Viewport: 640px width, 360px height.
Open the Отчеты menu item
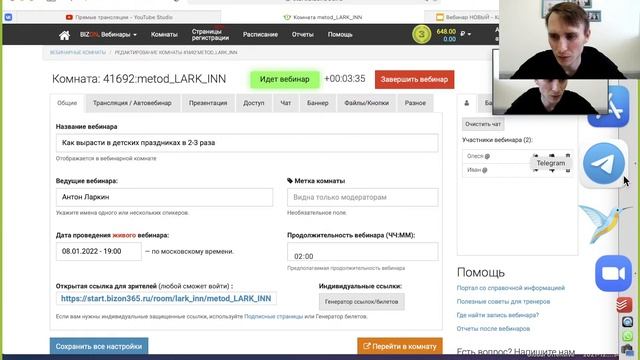coord(302,35)
